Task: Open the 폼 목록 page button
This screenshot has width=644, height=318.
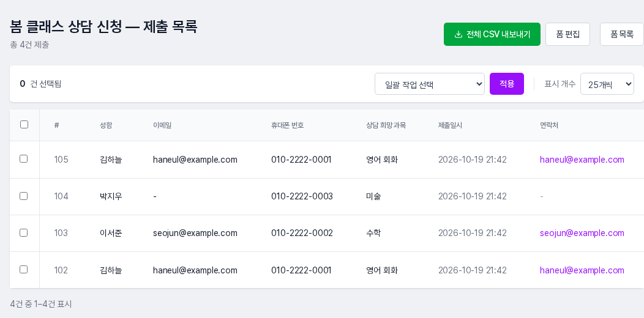Action: [622, 34]
